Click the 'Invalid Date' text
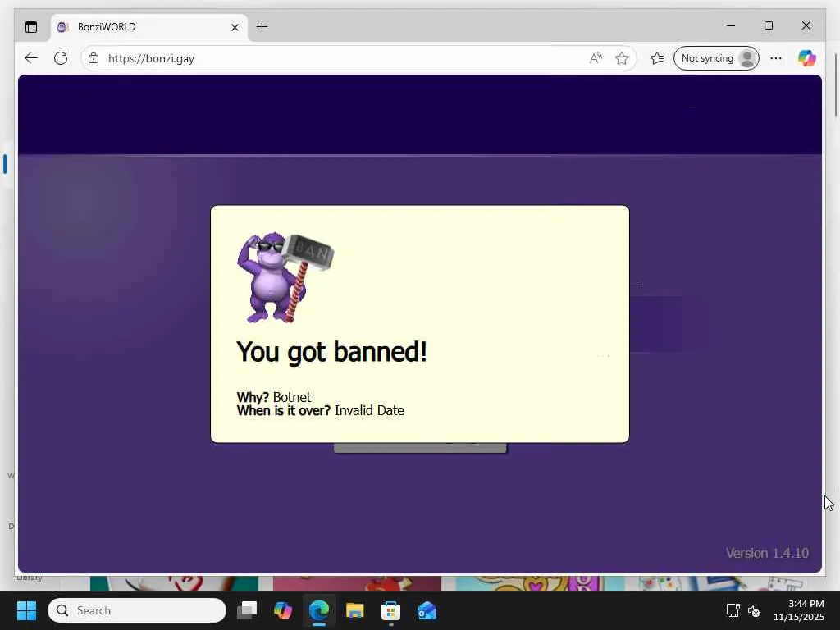Viewport: 840px width, 630px height. point(369,410)
